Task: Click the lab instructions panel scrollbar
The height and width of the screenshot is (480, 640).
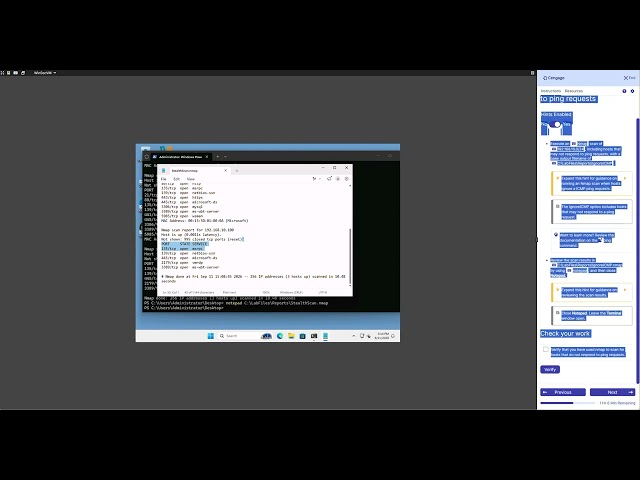Action: click(638, 253)
